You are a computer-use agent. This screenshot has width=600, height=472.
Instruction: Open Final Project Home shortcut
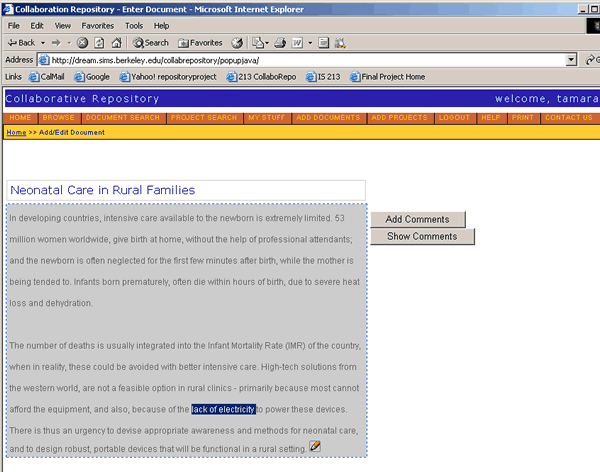(x=388, y=77)
